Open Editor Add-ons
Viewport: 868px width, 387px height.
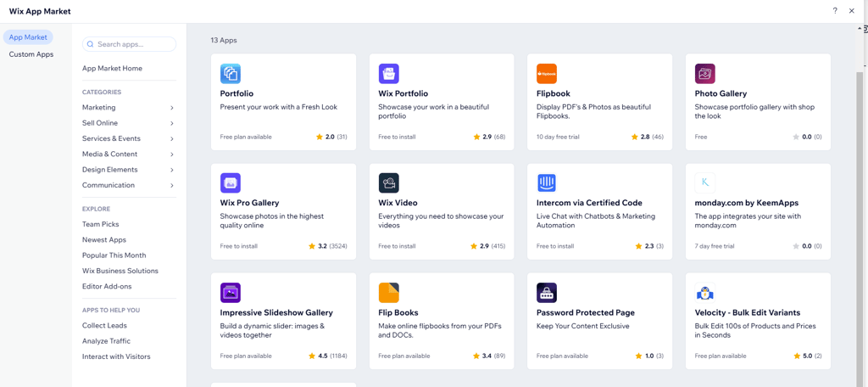coord(107,286)
